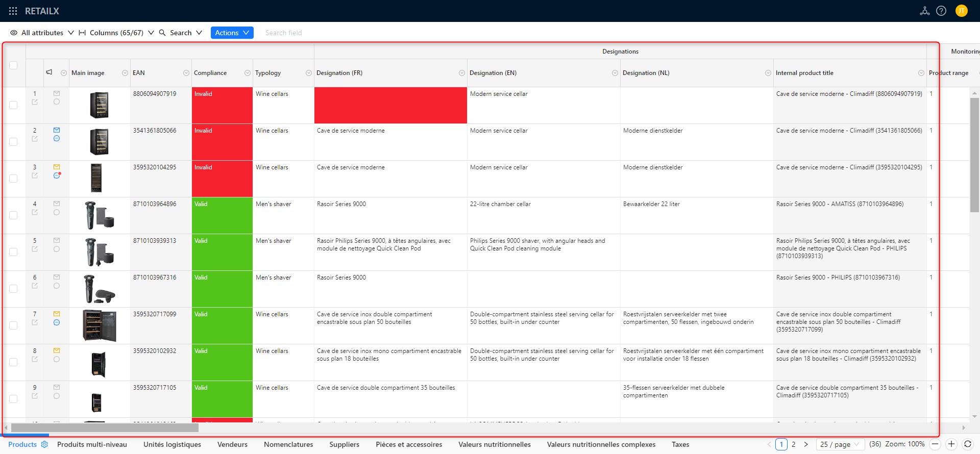Click the help question mark icon
Screen dimensions: 980x454
point(941,11)
